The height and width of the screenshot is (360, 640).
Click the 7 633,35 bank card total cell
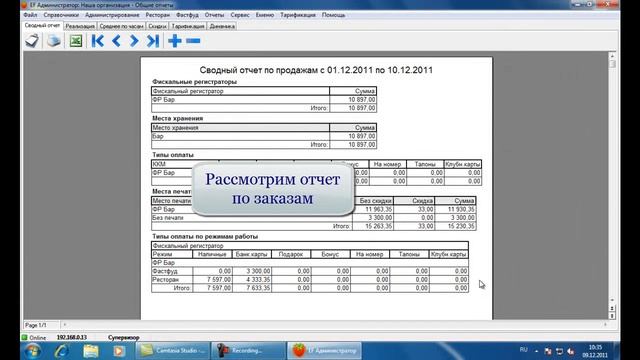point(252,288)
